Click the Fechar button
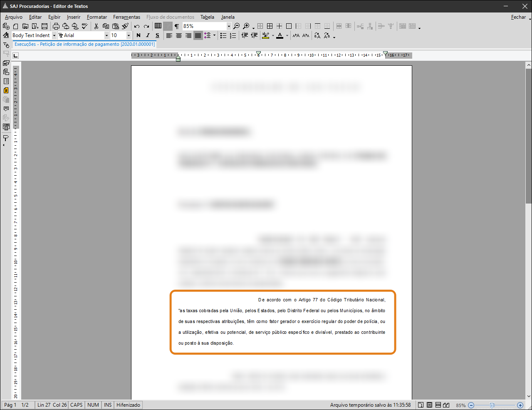 [518, 17]
